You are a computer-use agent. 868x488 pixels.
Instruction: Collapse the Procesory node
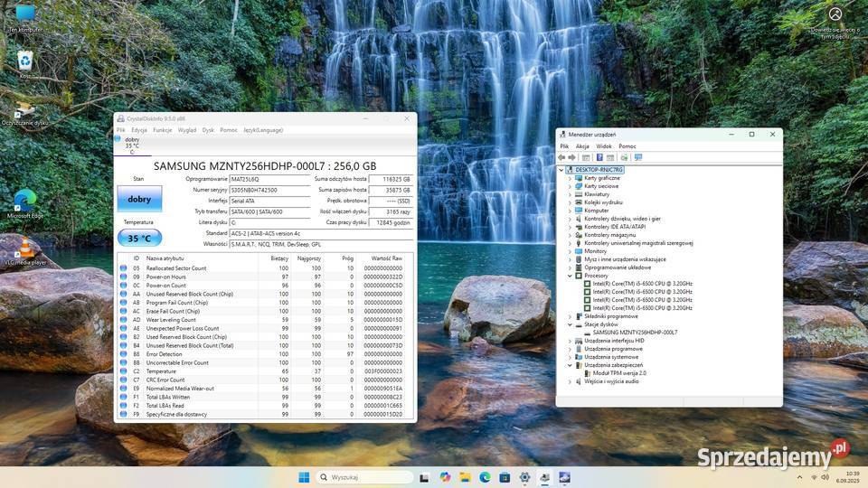570,276
